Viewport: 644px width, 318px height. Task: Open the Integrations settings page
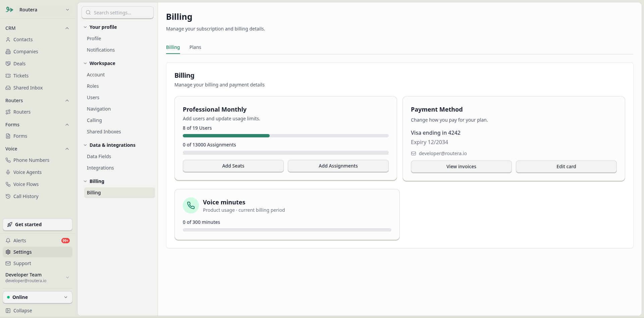coord(100,168)
